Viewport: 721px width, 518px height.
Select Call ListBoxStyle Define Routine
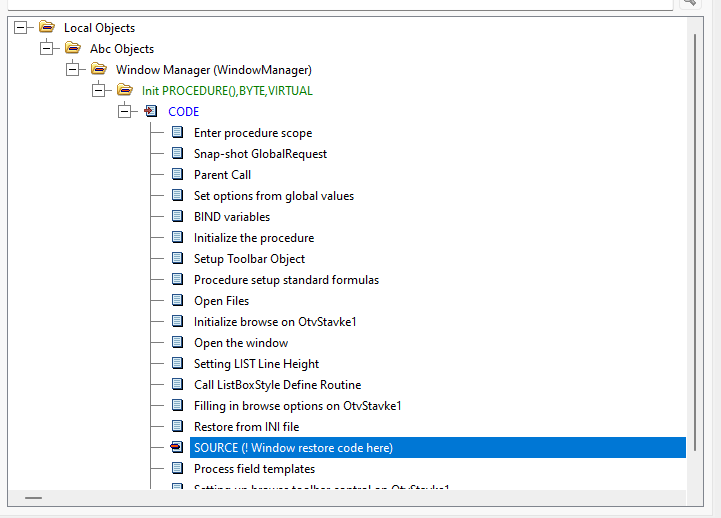pos(277,385)
